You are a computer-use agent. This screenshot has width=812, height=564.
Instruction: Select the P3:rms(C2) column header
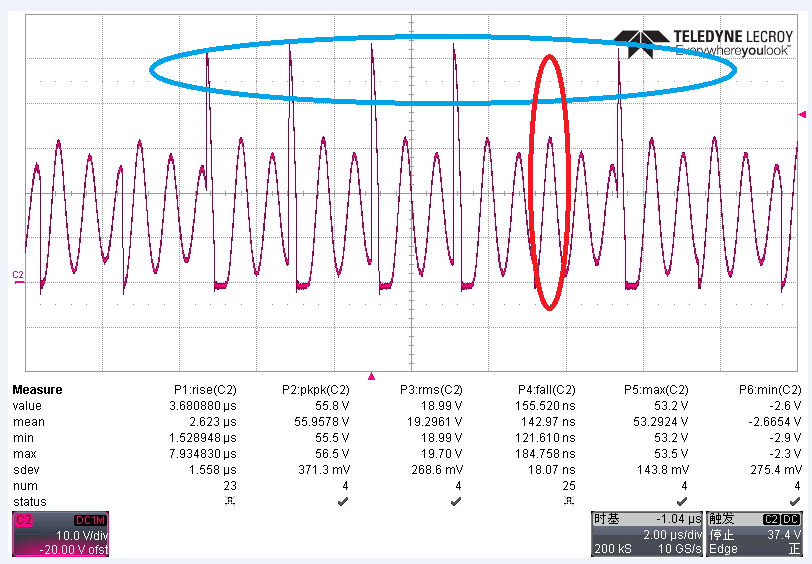tap(431, 389)
